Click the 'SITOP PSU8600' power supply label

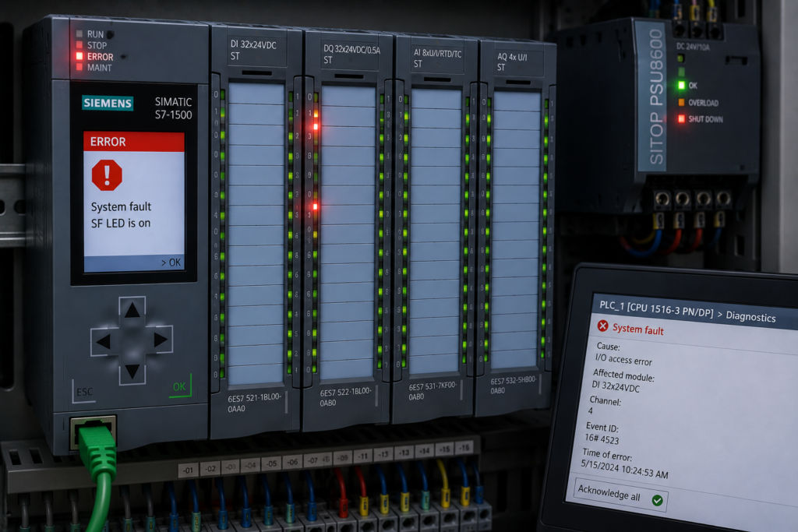(656, 97)
